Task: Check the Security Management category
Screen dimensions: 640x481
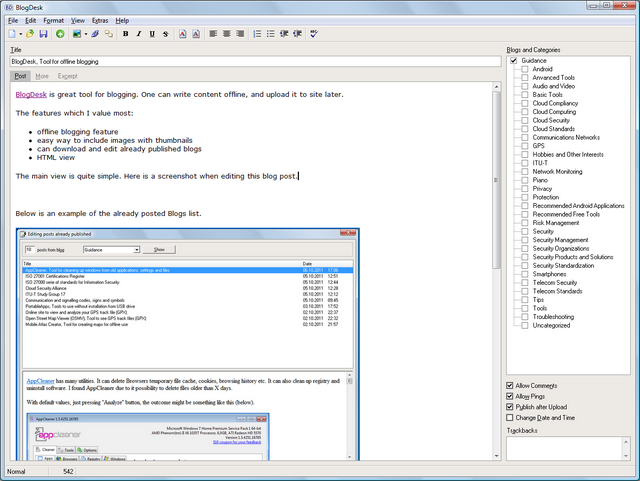Action: point(524,240)
